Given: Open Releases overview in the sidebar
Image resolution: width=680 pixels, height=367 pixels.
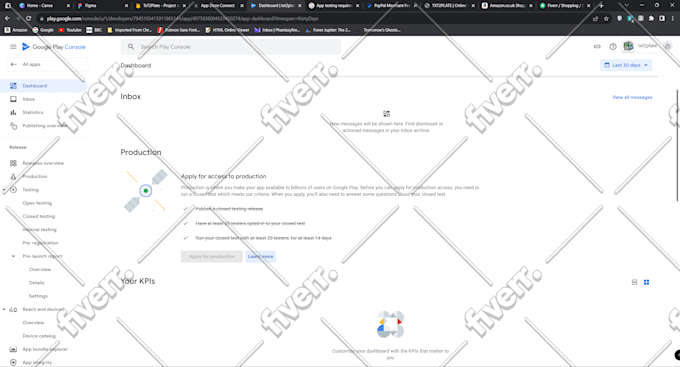Looking at the screenshot, I should 43,163.
